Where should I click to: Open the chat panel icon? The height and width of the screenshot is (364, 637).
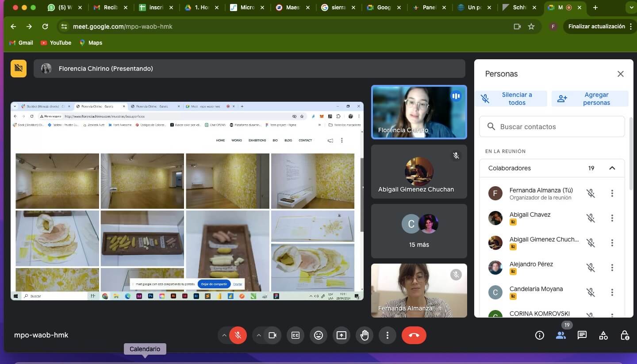pos(582,335)
